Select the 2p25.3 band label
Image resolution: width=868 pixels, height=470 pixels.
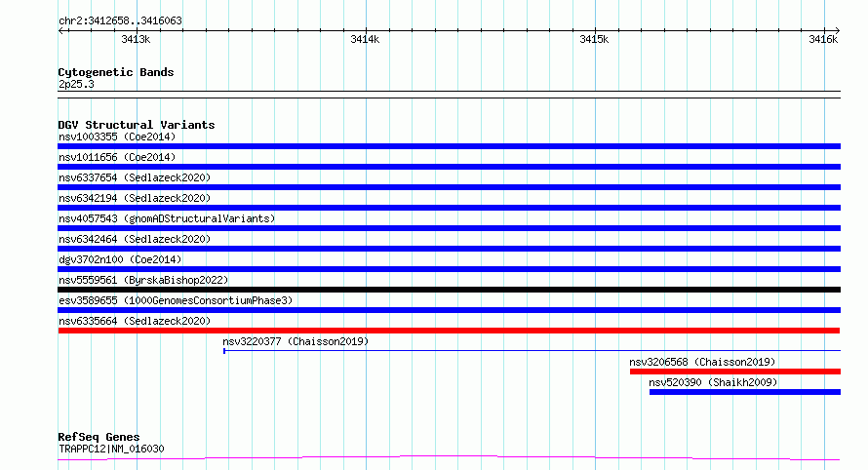(76, 84)
